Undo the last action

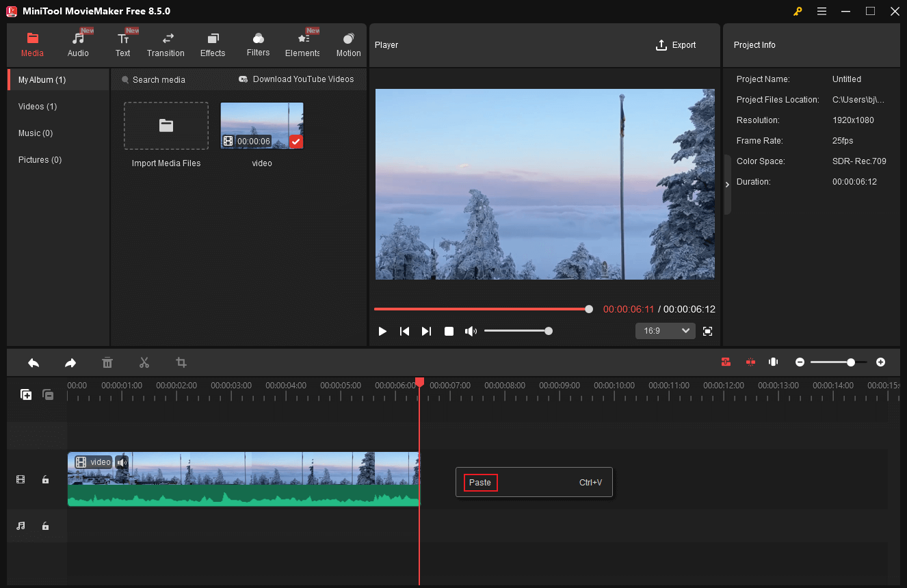pos(34,362)
